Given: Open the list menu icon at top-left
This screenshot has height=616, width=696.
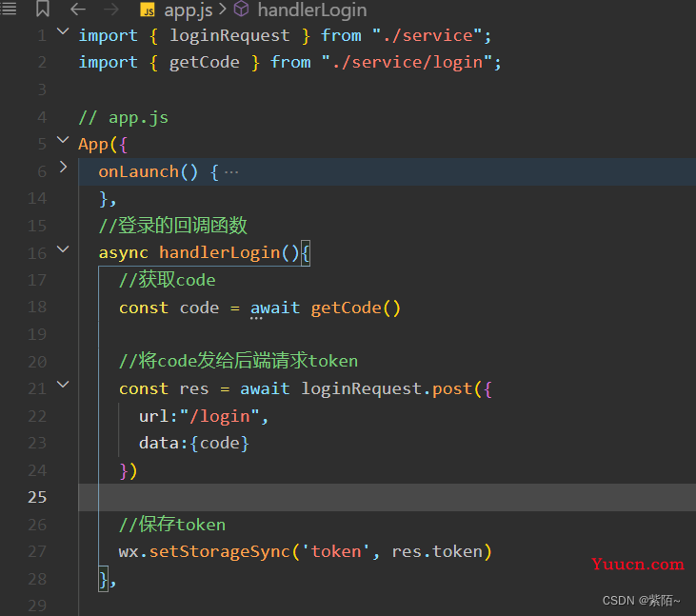Looking at the screenshot, I should [8, 9].
